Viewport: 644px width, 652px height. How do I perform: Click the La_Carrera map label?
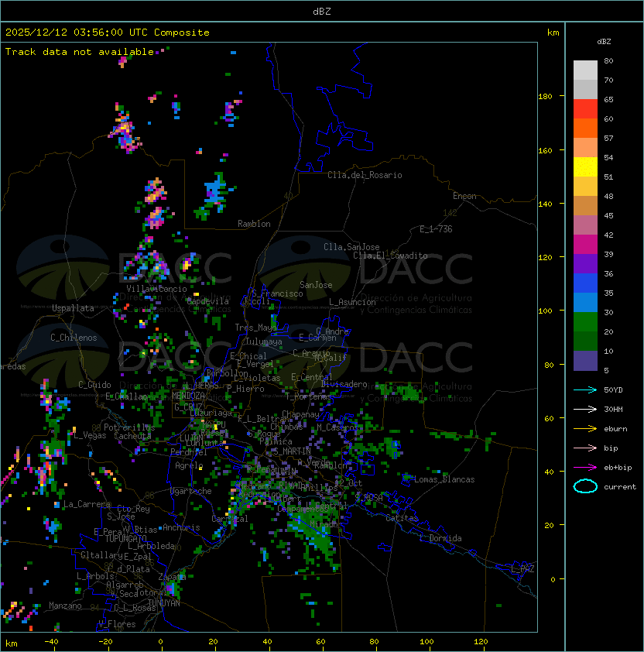[87, 504]
